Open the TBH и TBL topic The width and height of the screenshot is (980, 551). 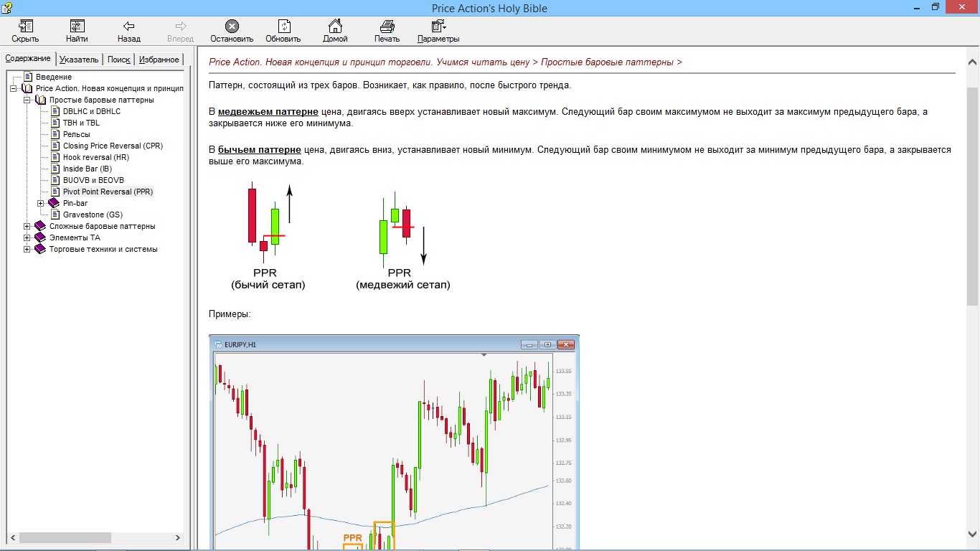(x=81, y=123)
